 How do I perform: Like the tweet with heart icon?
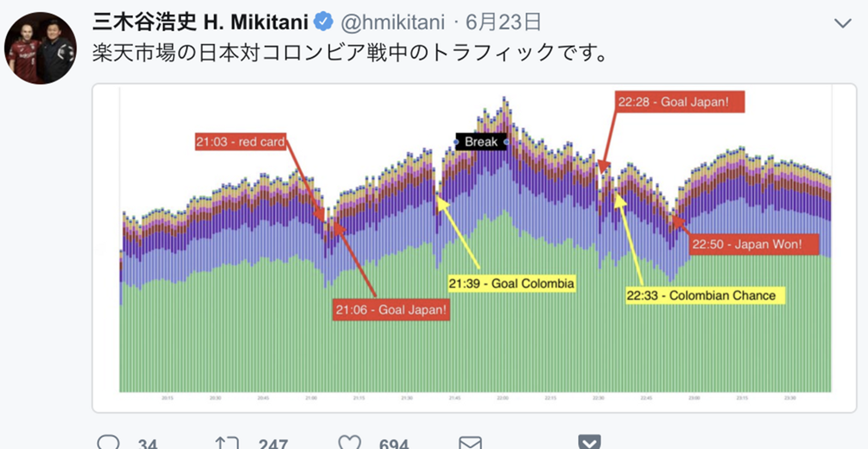349,444
